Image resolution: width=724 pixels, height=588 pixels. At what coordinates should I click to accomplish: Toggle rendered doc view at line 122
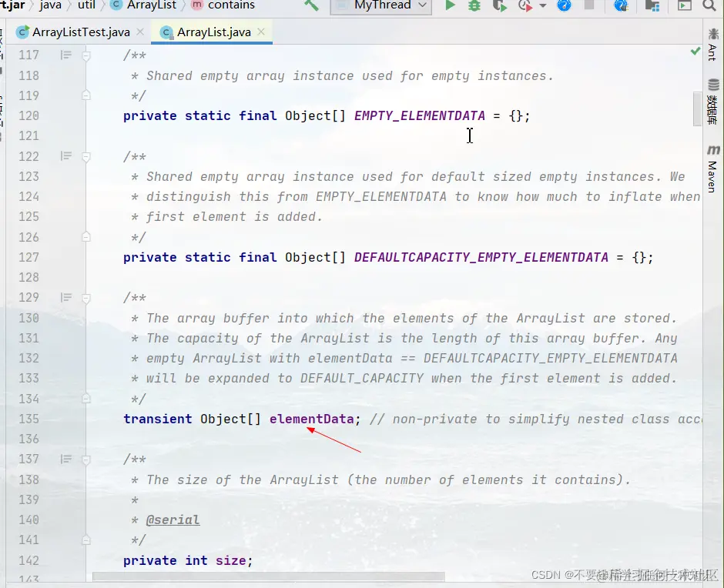66,156
